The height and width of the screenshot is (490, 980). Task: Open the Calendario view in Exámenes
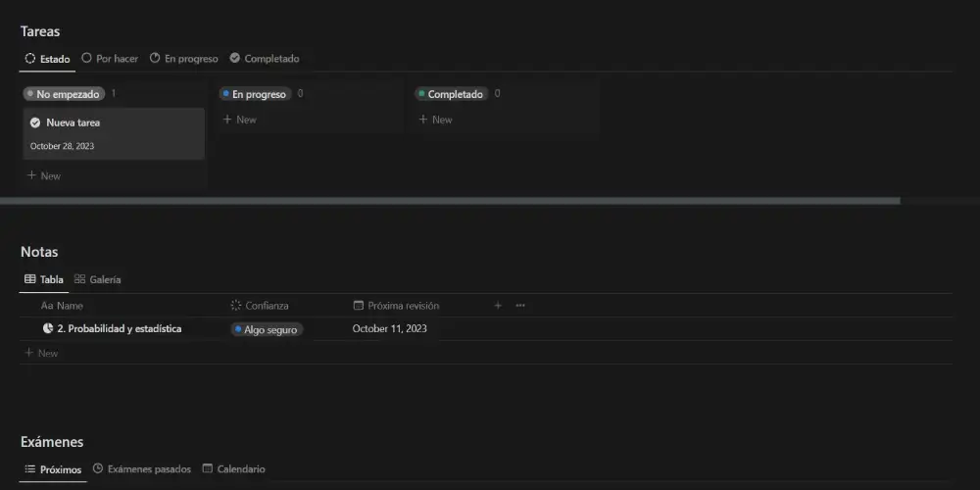click(234, 469)
